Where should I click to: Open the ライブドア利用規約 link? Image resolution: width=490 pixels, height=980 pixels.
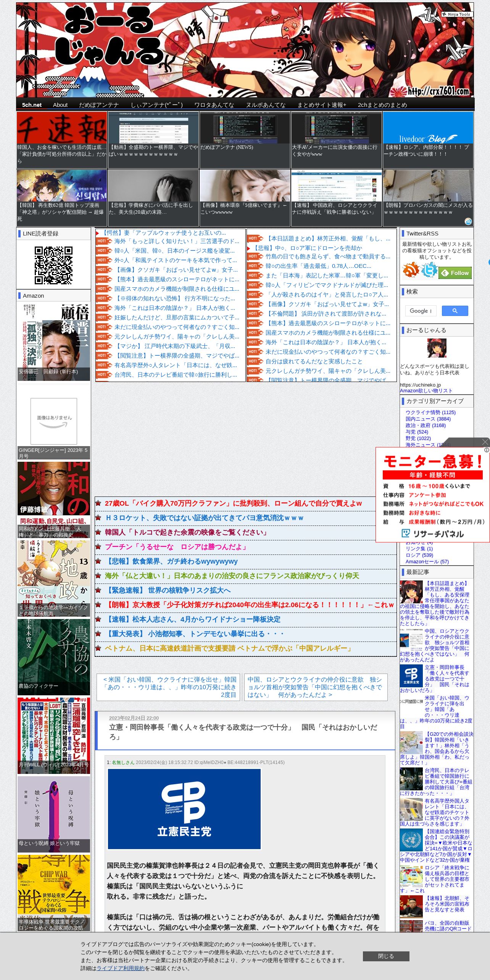coord(121,968)
